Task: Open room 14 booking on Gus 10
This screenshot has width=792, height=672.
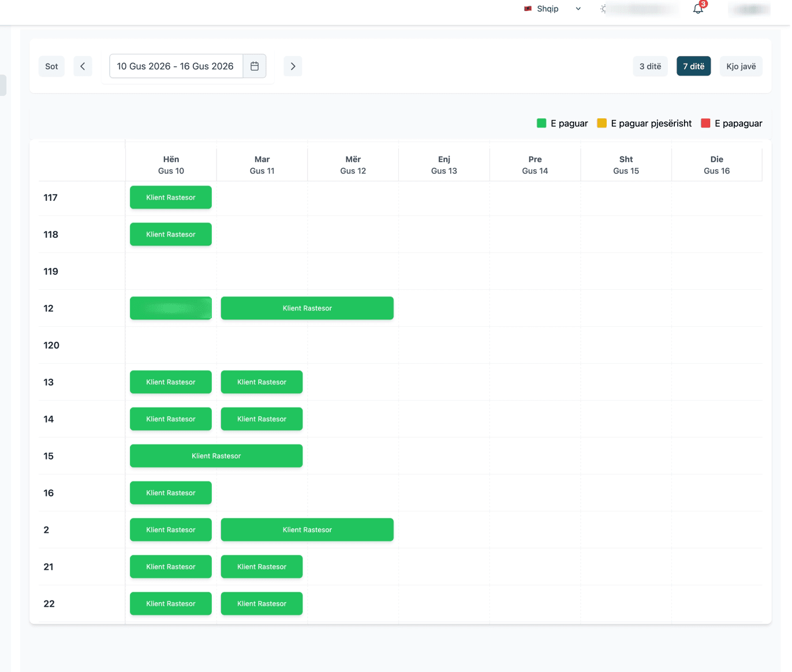Action: [x=171, y=419]
